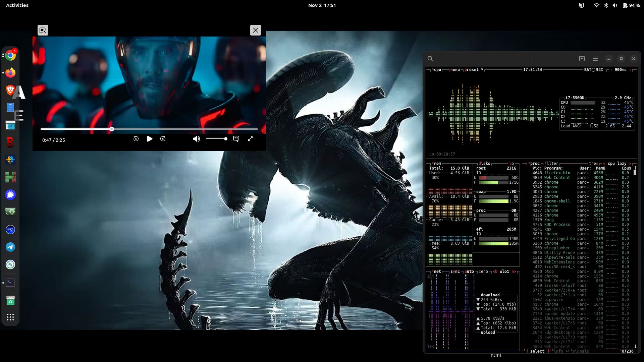Switch to next process sorting column arrow
644x362 pixels.
630,164
